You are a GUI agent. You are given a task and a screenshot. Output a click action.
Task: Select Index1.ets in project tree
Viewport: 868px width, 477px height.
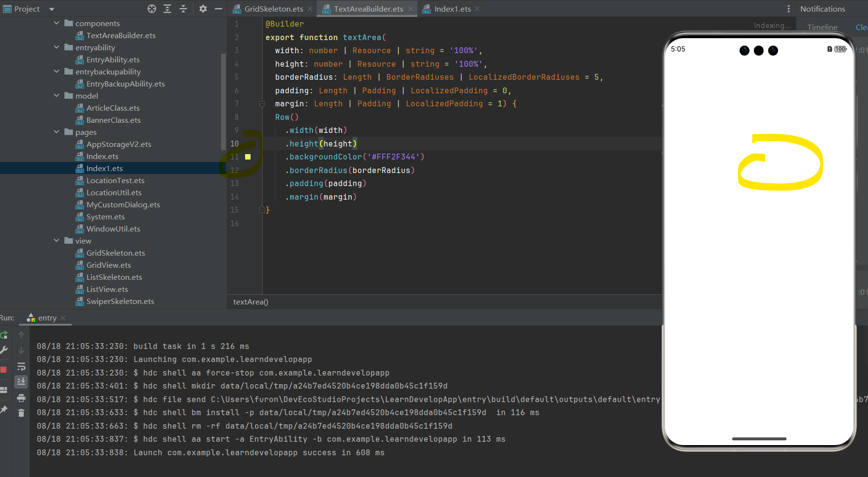[104, 168]
